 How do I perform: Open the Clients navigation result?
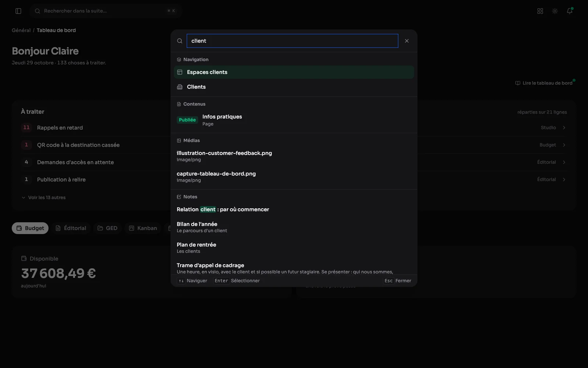point(294,87)
